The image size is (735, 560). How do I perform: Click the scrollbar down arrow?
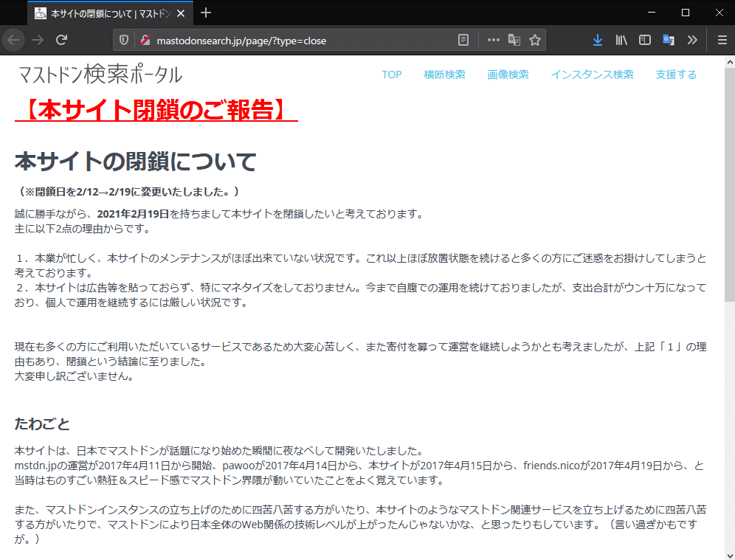point(729,555)
